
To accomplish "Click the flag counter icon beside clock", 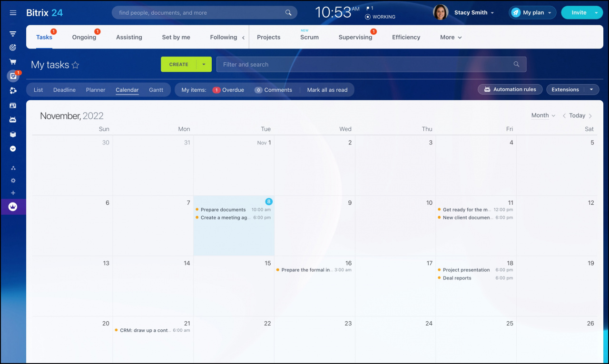I will [x=370, y=8].
